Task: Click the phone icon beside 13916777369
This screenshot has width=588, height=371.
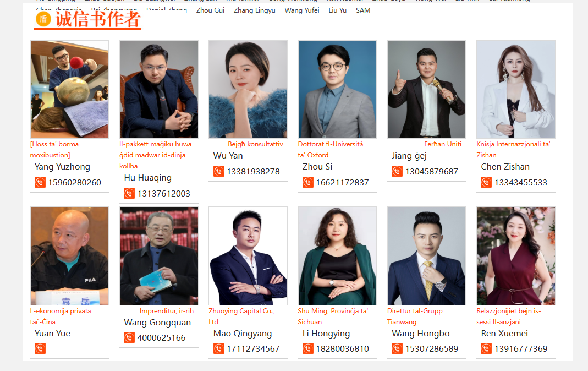Action: 486,348
